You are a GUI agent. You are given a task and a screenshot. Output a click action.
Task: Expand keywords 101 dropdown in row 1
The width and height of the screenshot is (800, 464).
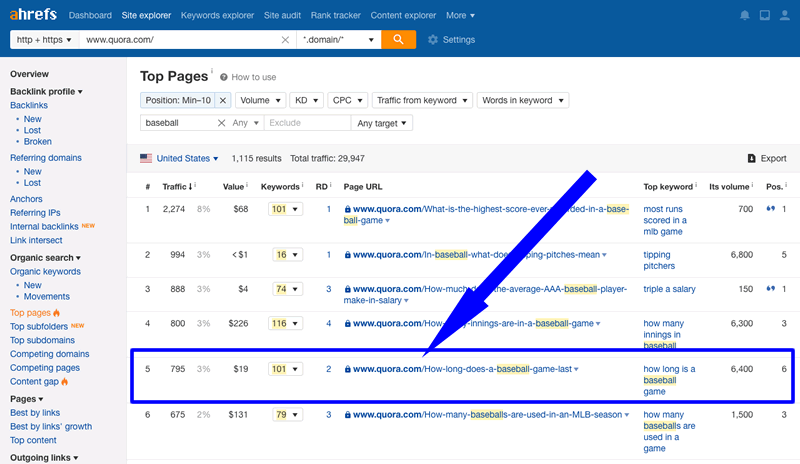click(286, 209)
